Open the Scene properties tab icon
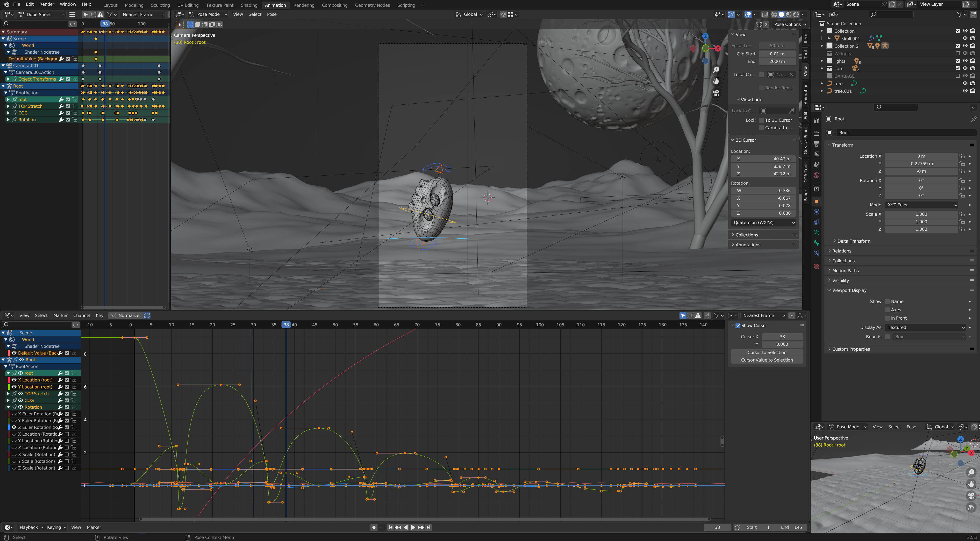This screenshot has height=541, width=980. point(817,165)
